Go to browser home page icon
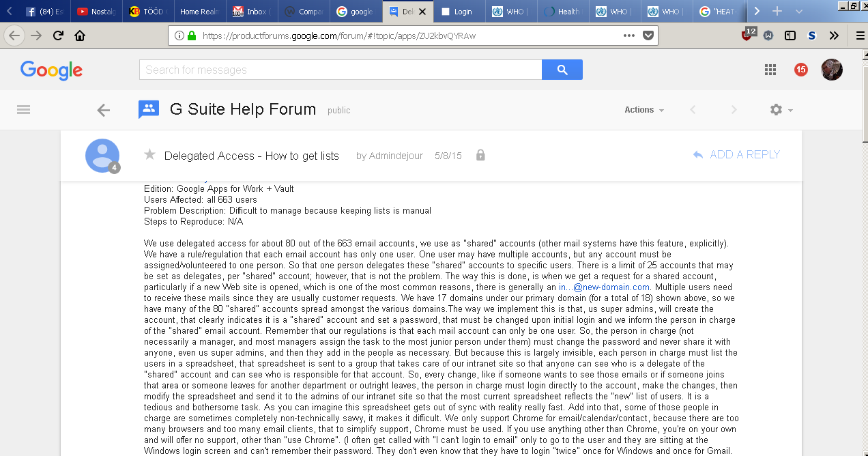Image resolution: width=868 pixels, height=456 pixels. [80, 35]
